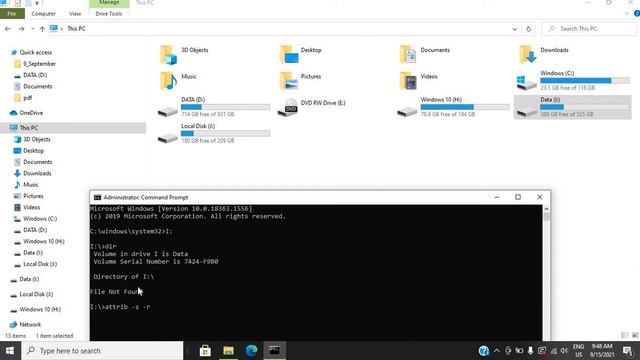The height and width of the screenshot is (360, 640).
Task: Open the 3D Objects folder icon
Action: (168, 55)
